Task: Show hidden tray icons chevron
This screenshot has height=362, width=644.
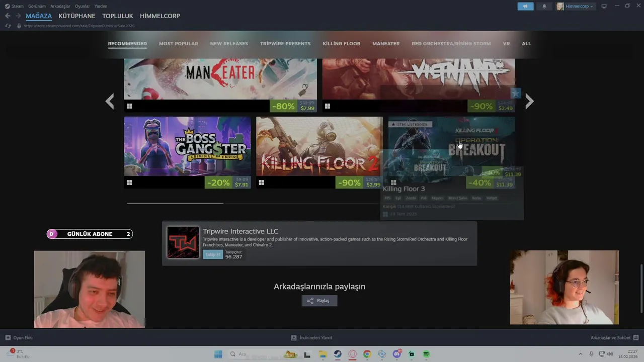Action: [580, 354]
